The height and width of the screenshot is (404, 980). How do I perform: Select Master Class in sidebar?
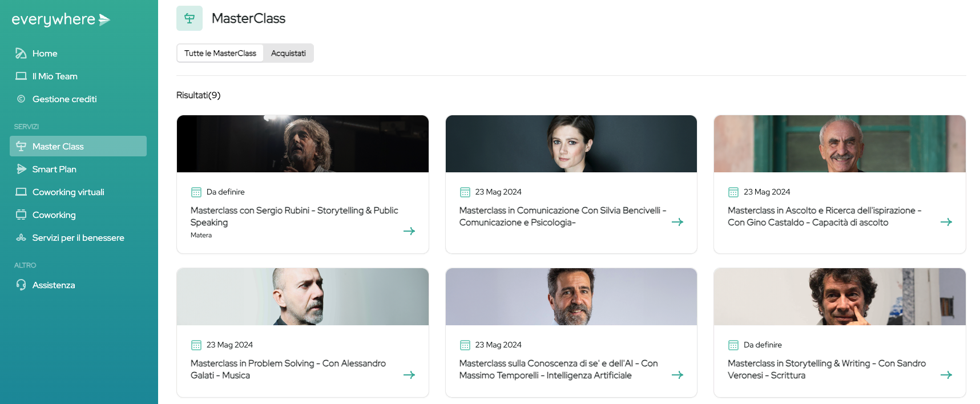coord(78,146)
